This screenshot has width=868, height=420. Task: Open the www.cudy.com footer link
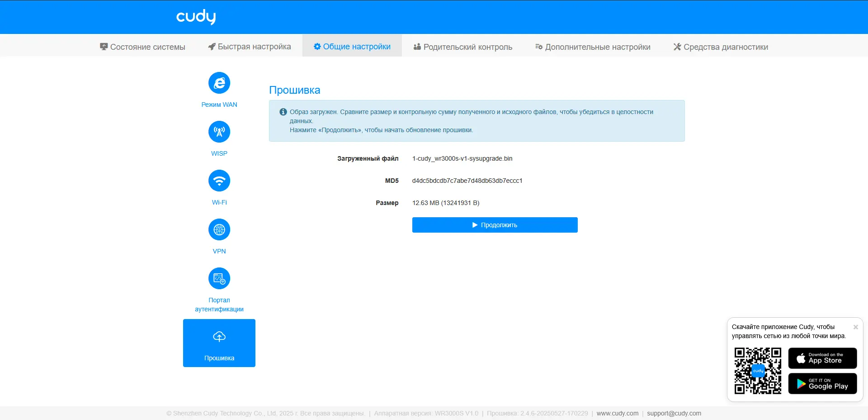coord(618,413)
